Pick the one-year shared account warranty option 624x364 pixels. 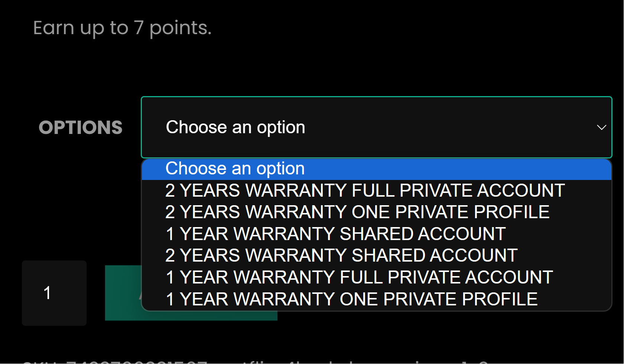[335, 234]
